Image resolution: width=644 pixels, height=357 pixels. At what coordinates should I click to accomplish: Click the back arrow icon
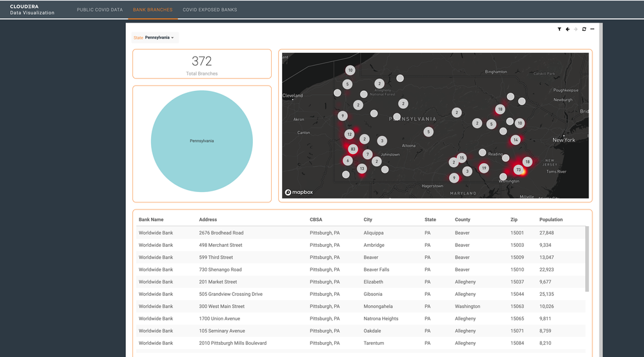coord(568,29)
